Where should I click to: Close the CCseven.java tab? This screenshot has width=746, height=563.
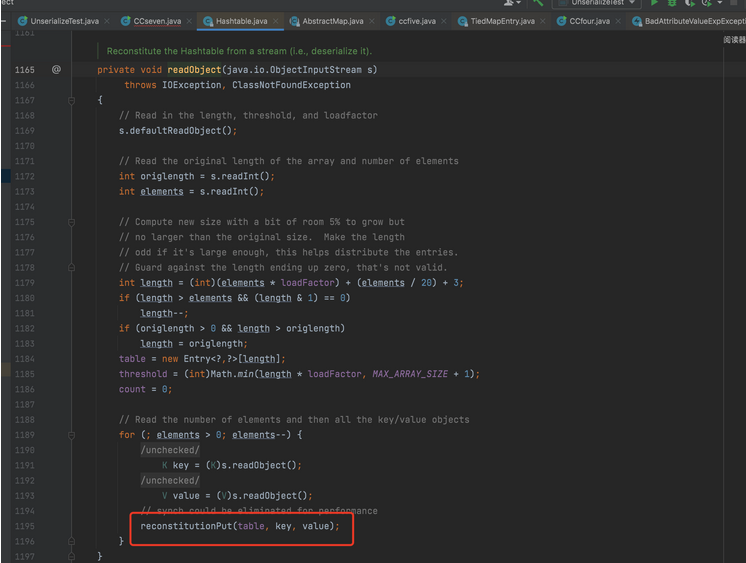coord(189,21)
